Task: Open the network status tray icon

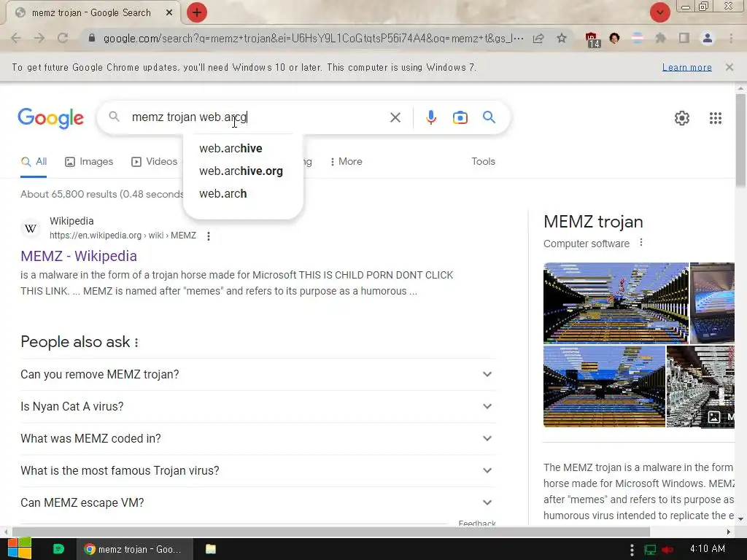Action: tap(650, 550)
